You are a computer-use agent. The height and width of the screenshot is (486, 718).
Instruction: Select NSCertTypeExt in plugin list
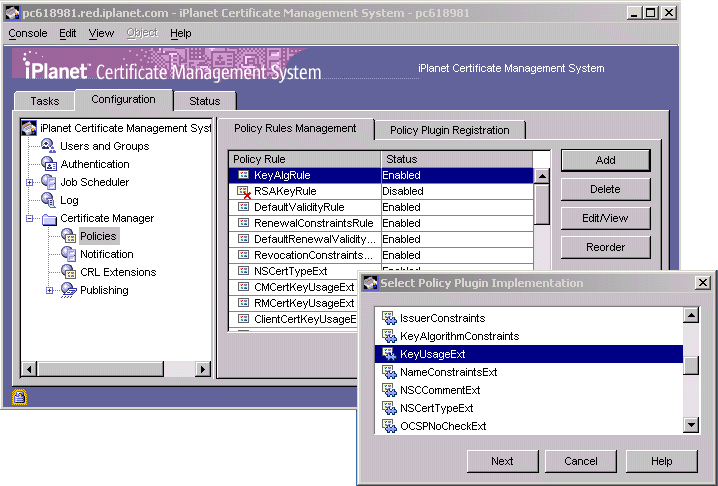pos(529,408)
